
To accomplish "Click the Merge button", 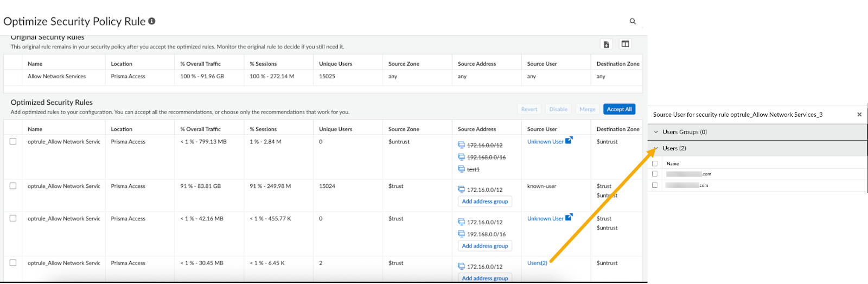I will (587, 109).
